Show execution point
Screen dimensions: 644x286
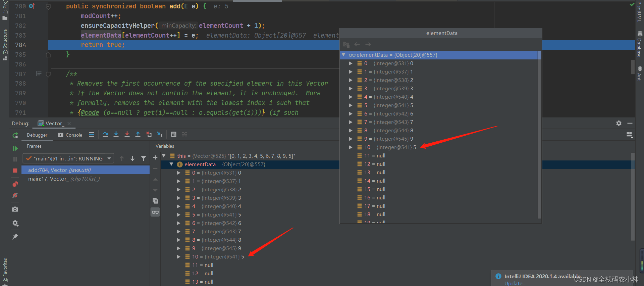(92, 135)
